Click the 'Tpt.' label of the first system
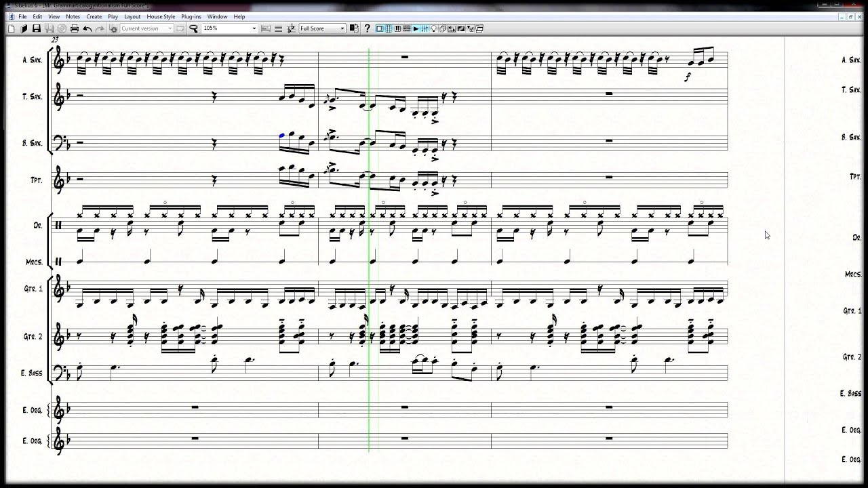 click(x=37, y=180)
